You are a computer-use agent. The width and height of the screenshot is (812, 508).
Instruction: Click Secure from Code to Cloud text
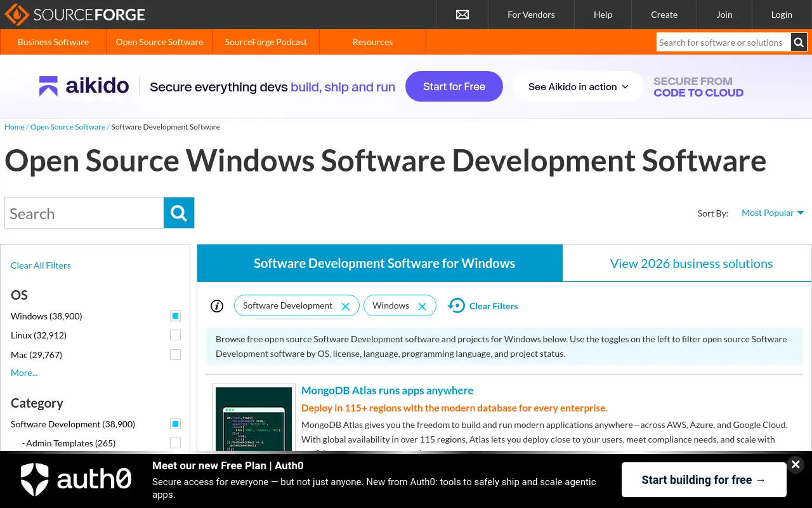click(x=698, y=87)
